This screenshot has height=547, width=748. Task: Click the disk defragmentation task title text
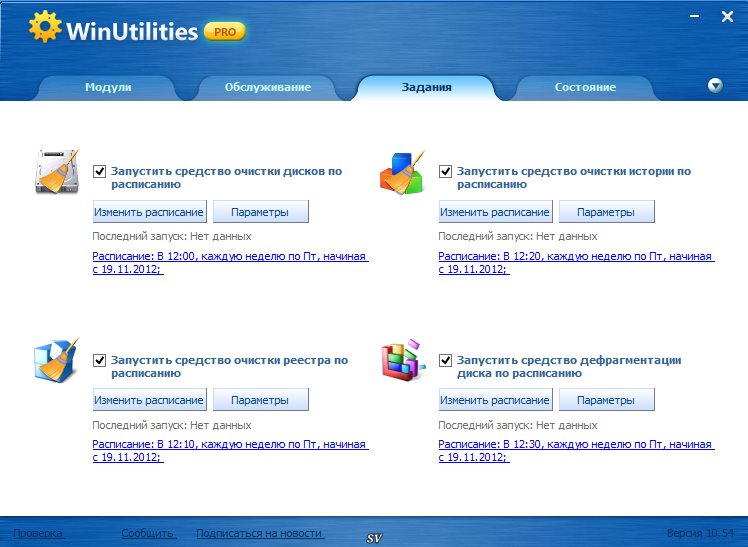(569, 366)
